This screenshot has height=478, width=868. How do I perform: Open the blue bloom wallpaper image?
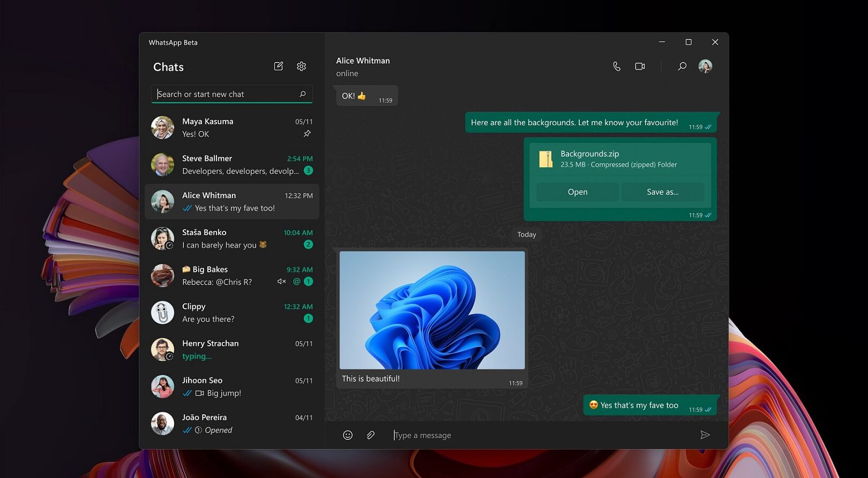pos(432,310)
